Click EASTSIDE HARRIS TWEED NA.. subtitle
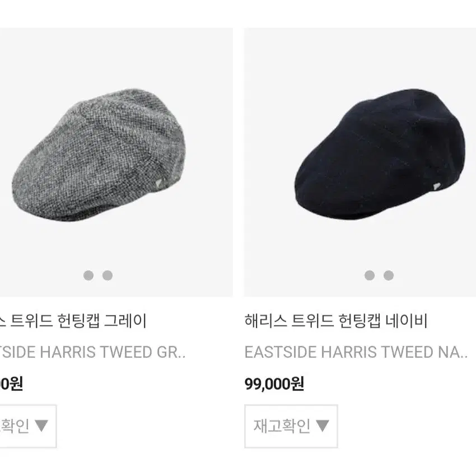The width and height of the screenshot is (476, 476). tap(356, 352)
